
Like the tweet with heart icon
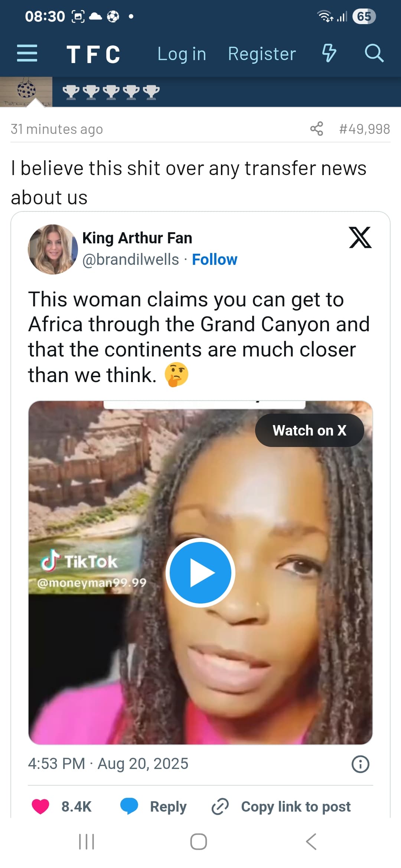40,806
